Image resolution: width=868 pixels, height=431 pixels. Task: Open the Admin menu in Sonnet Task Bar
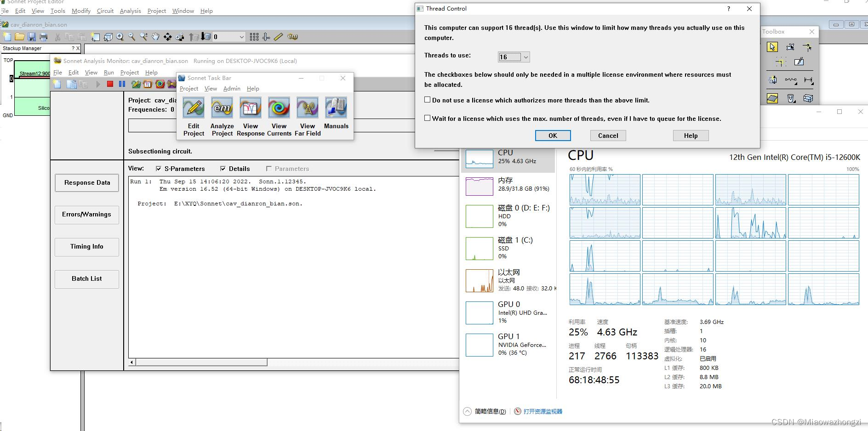pos(232,89)
